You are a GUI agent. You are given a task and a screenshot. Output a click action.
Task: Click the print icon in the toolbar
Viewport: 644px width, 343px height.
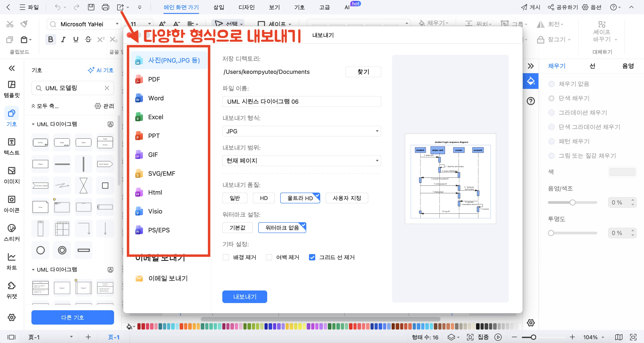point(106,7)
